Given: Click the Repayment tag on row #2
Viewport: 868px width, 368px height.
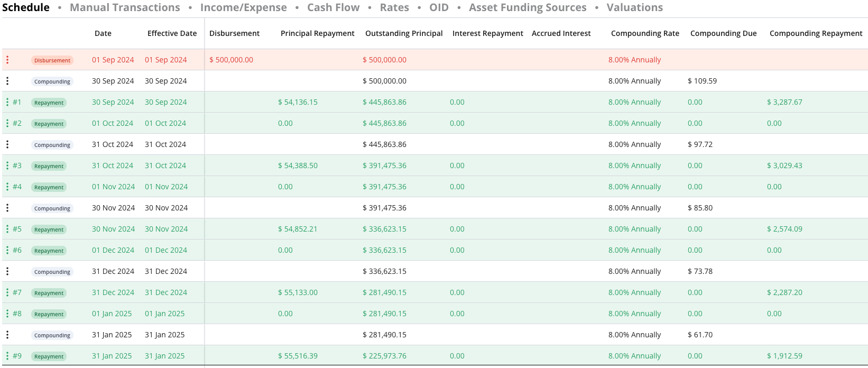Looking at the screenshot, I should coord(49,124).
